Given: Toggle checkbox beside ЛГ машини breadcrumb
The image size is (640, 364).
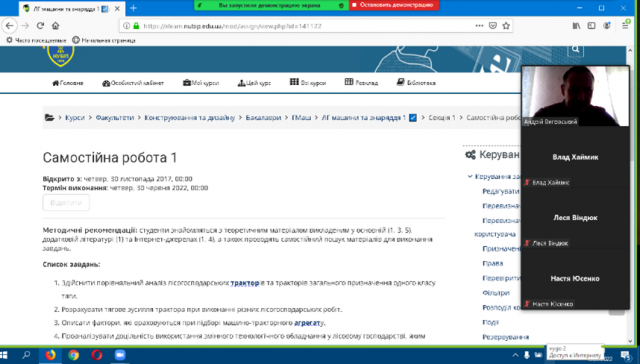Looking at the screenshot, I should click(413, 118).
